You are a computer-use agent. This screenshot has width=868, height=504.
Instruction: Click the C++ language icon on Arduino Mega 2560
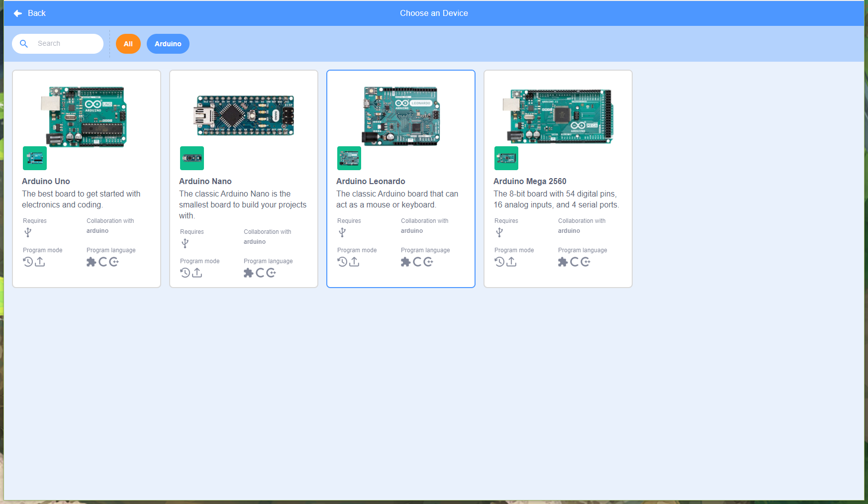585,262
